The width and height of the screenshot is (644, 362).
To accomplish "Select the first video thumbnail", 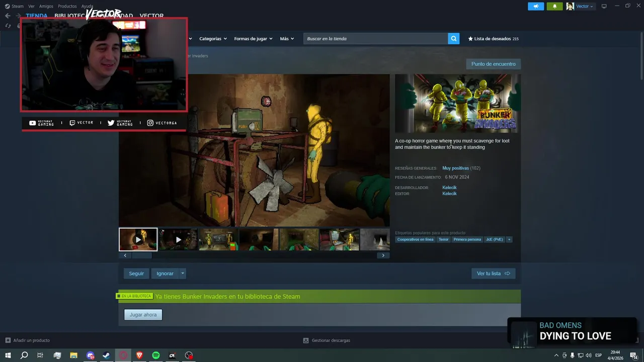I will [x=138, y=239].
